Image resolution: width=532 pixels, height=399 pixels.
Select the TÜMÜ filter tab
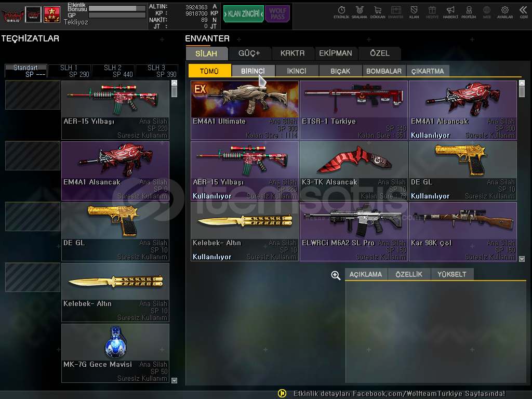click(209, 71)
